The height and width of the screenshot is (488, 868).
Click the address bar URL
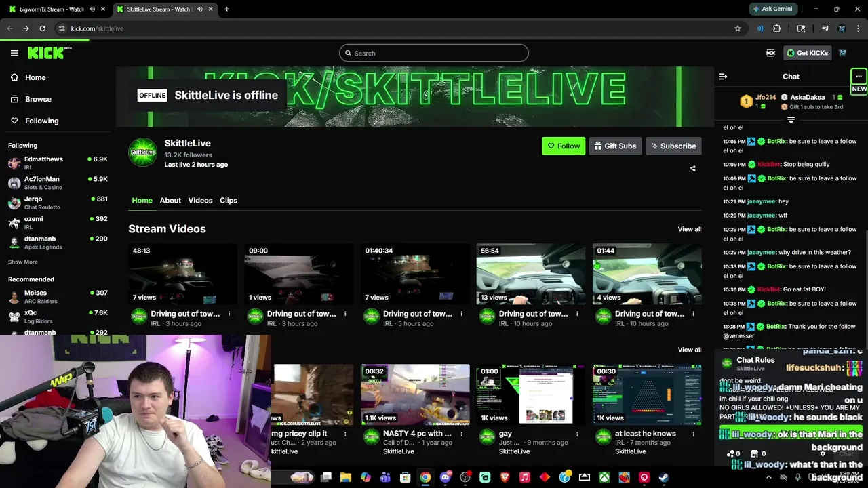pyautogui.click(x=97, y=28)
